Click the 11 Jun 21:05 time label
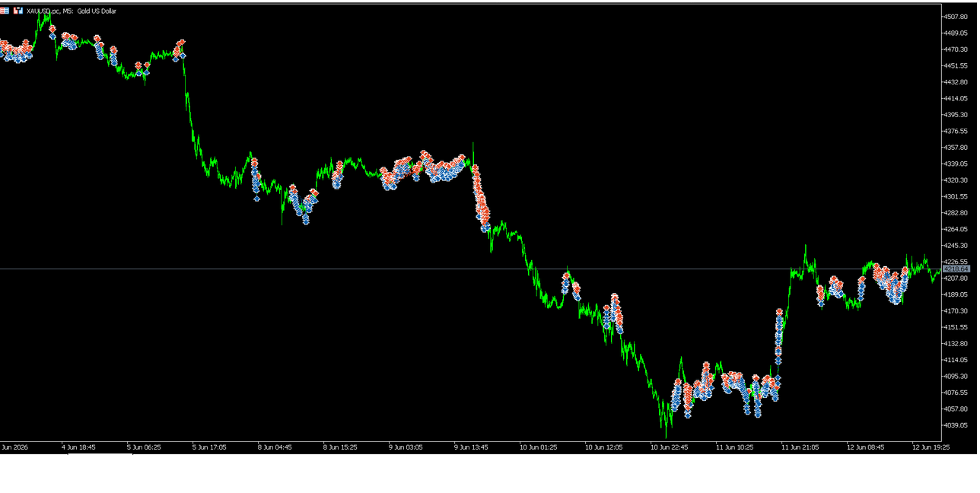The image size is (980, 493). point(800,447)
